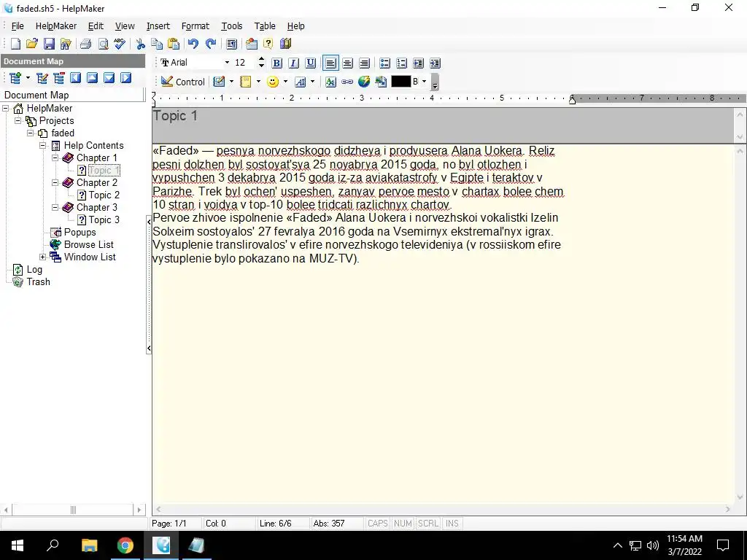The width and height of the screenshot is (747, 560).
Task: Redo the last undone edit
Action: coord(211,44)
